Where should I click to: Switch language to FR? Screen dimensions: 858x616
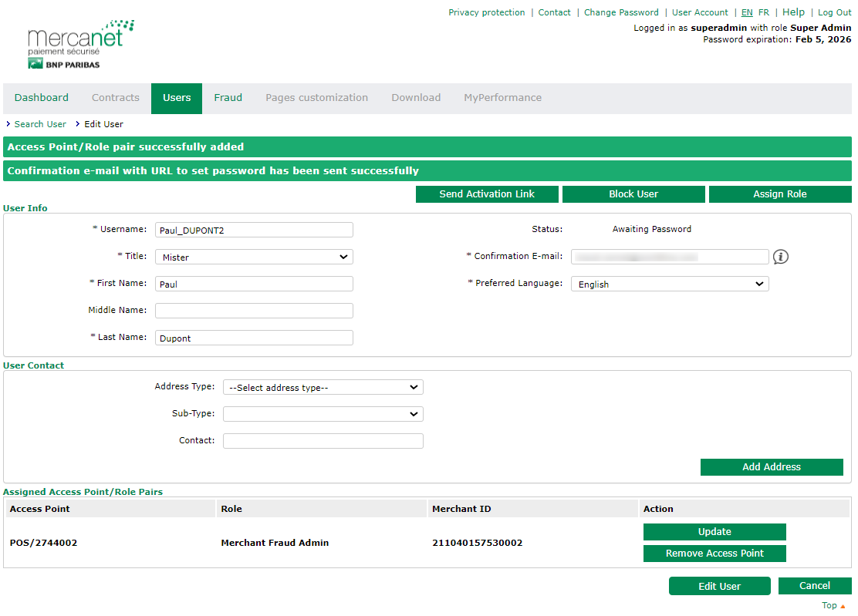click(763, 12)
